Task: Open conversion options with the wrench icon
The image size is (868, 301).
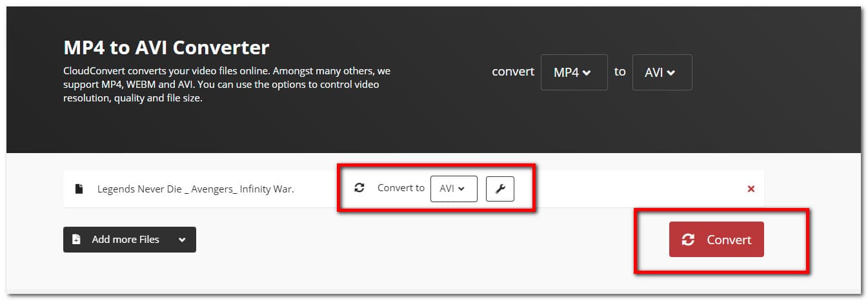Action: click(500, 189)
